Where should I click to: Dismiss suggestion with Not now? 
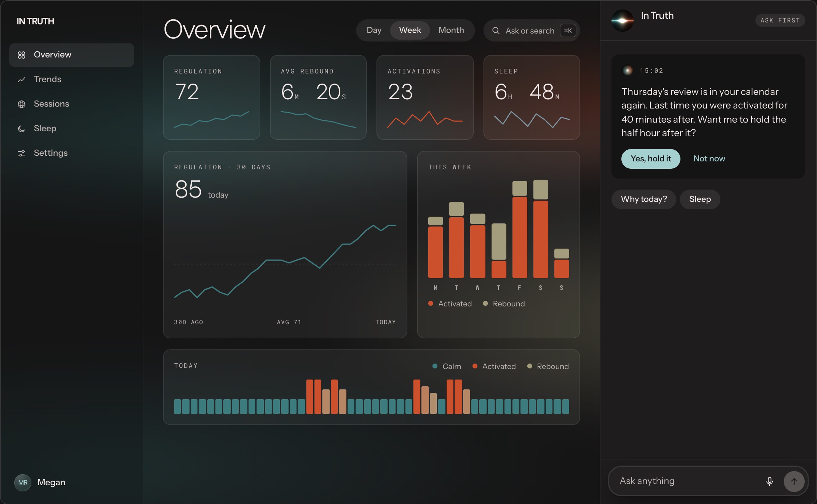pos(709,159)
